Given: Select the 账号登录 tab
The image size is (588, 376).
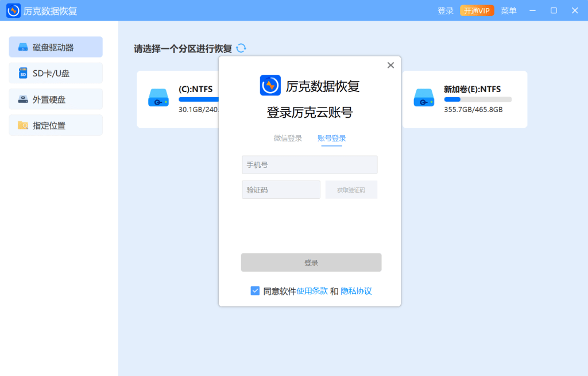Looking at the screenshot, I should [331, 138].
